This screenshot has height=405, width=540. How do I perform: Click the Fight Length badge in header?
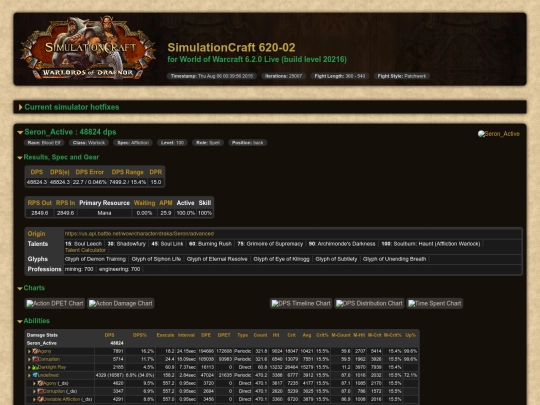tap(340, 76)
